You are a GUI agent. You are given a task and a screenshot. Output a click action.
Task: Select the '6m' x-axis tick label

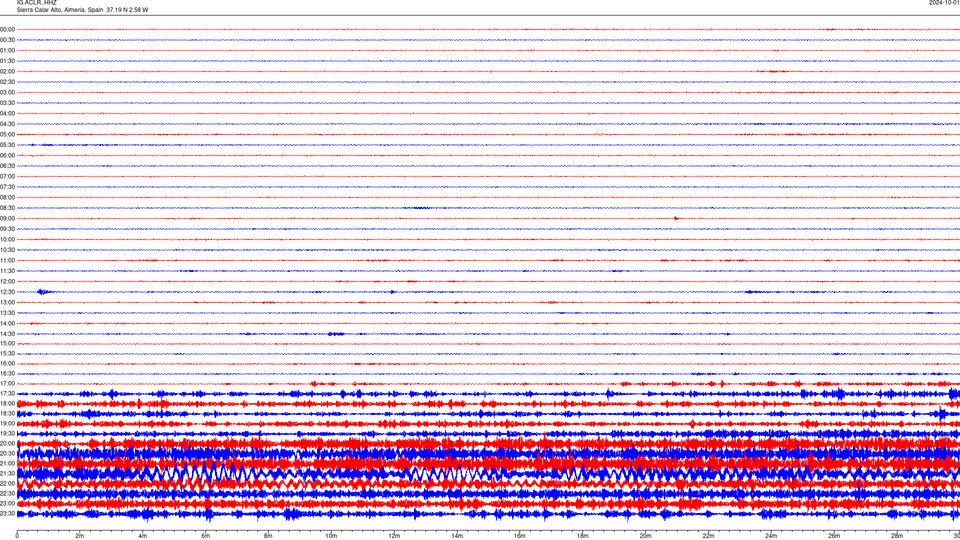tap(206, 536)
